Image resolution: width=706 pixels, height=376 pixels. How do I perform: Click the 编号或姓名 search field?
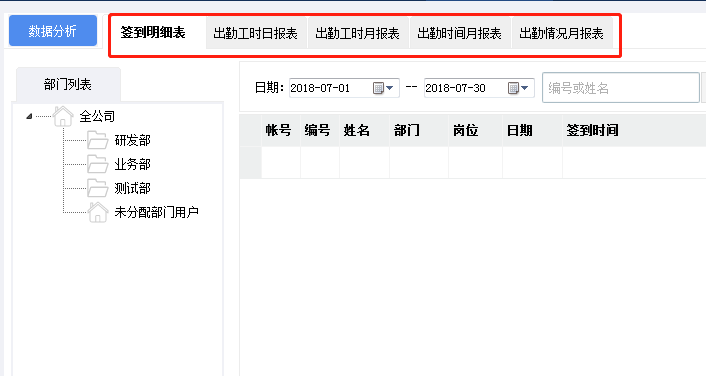(x=621, y=88)
